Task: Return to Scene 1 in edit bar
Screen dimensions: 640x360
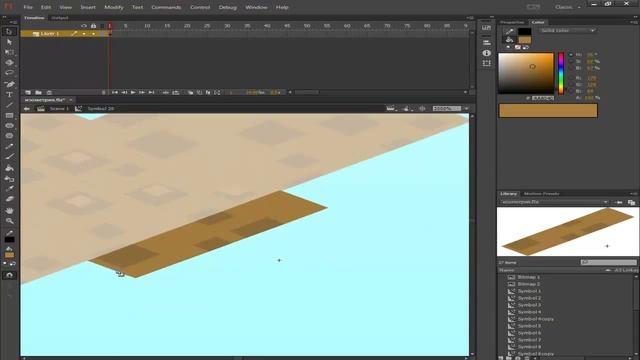Action: click(x=59, y=109)
